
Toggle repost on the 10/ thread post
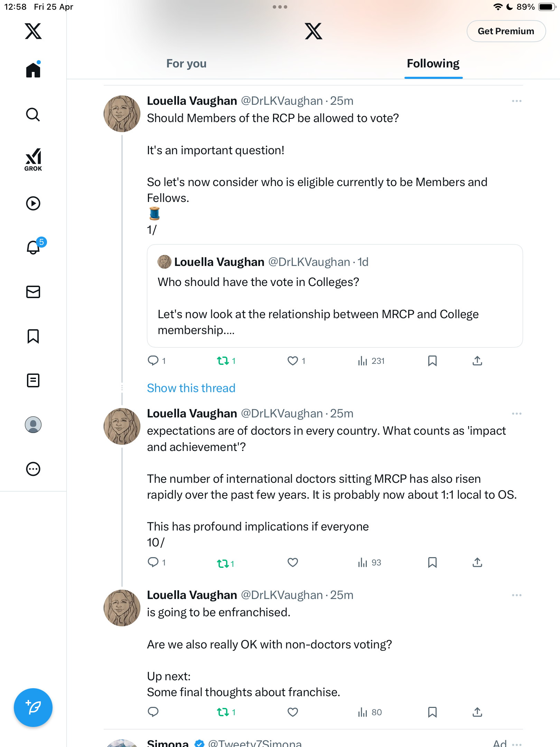223,564
